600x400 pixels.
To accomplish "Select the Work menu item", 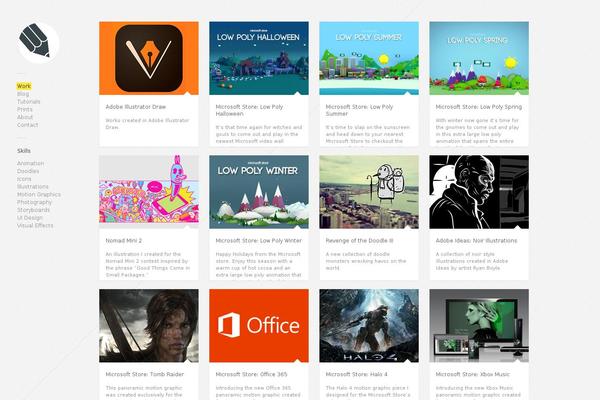I will [24, 86].
